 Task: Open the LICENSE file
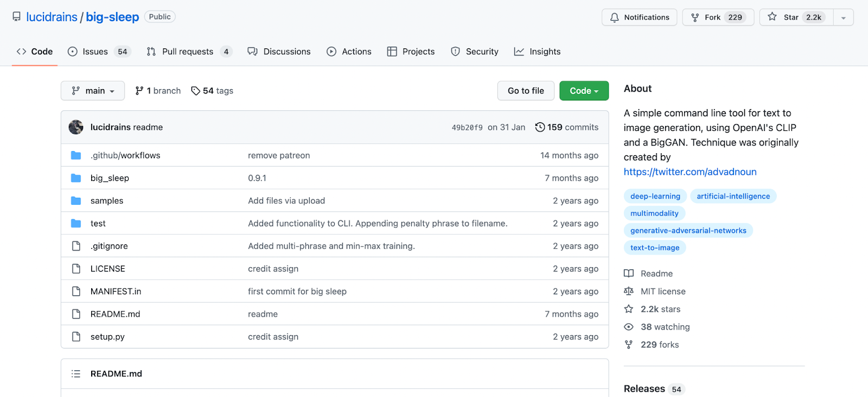coord(108,269)
